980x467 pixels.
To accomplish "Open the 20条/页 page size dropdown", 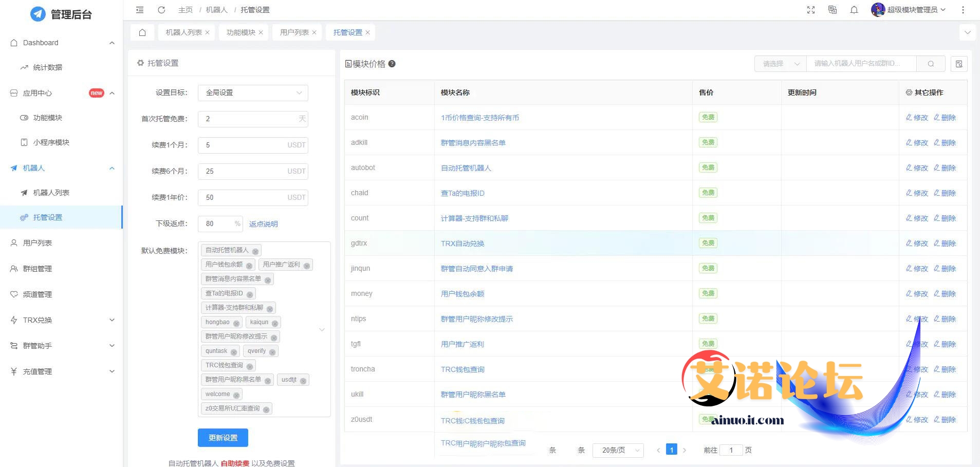I will [618, 451].
